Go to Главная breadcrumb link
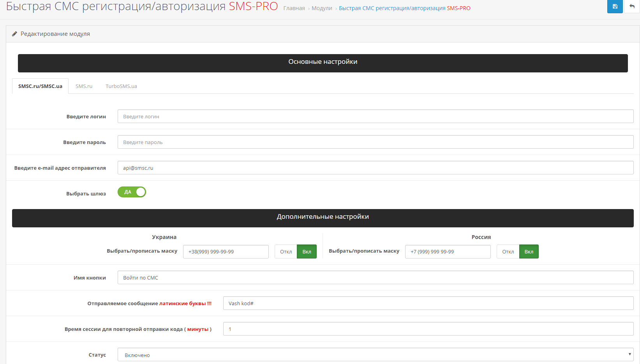This screenshot has height=364, width=640. pyautogui.click(x=294, y=8)
